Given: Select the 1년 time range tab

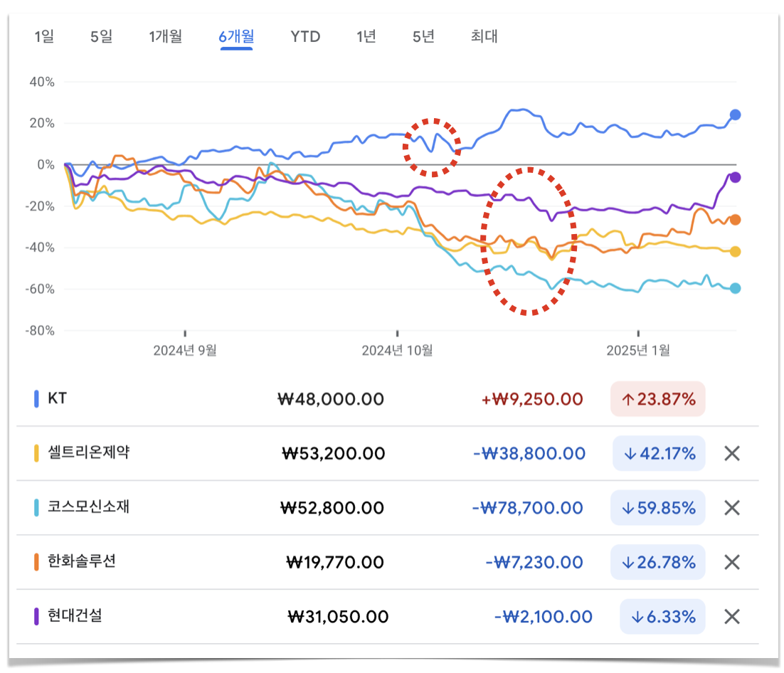Looking at the screenshot, I should (366, 36).
